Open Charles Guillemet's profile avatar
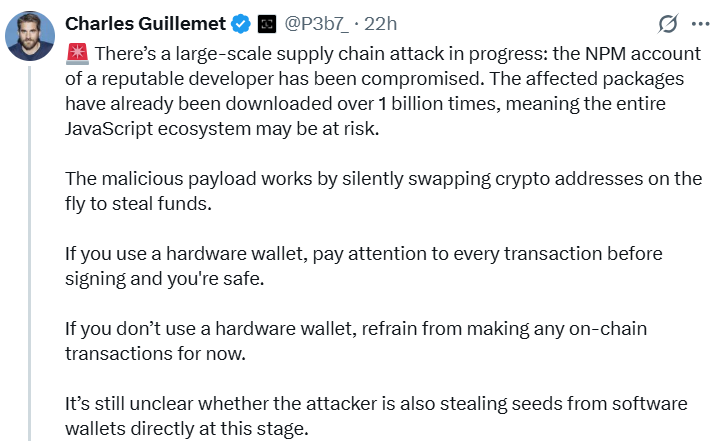Image resolution: width=722 pixels, height=441 pixels. coord(30,36)
